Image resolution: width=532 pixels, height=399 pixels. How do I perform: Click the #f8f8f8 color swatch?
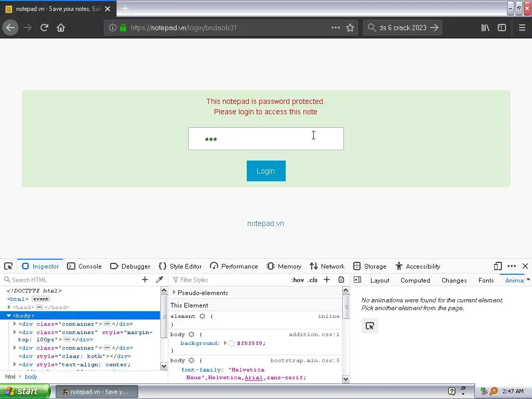coord(231,343)
